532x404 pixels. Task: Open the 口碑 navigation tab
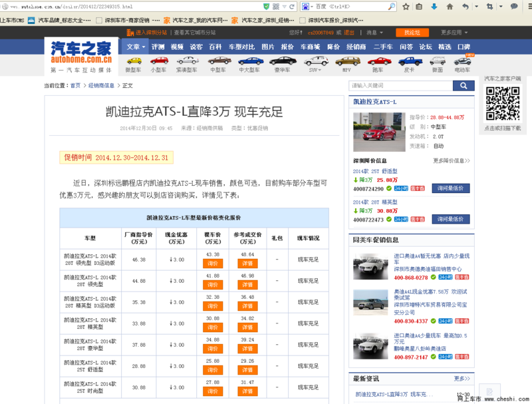coord(464,47)
